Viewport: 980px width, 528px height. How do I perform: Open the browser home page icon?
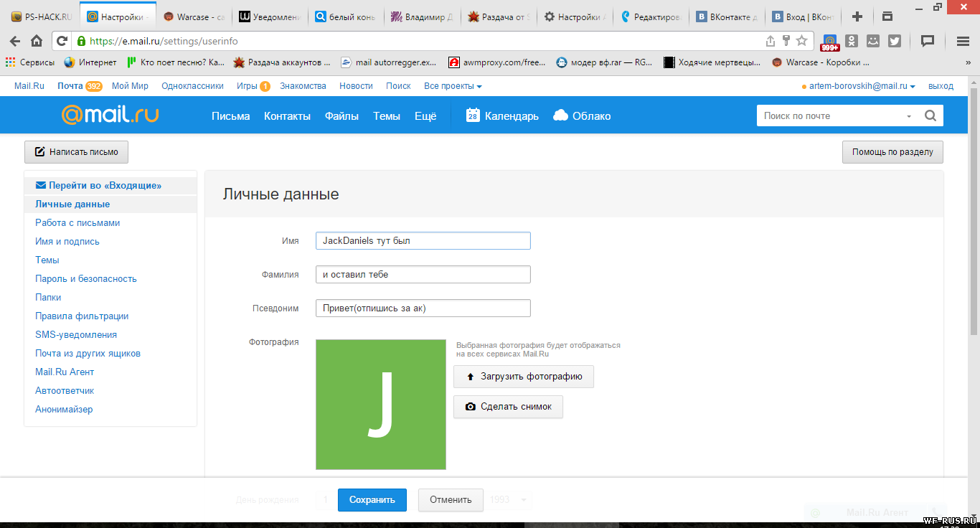[x=37, y=41]
